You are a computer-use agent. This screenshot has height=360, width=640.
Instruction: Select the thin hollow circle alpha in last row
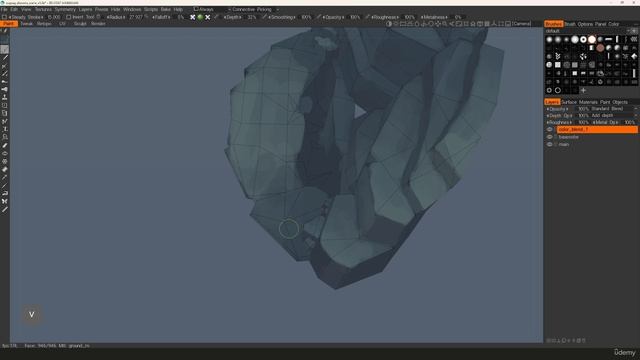coord(558,90)
